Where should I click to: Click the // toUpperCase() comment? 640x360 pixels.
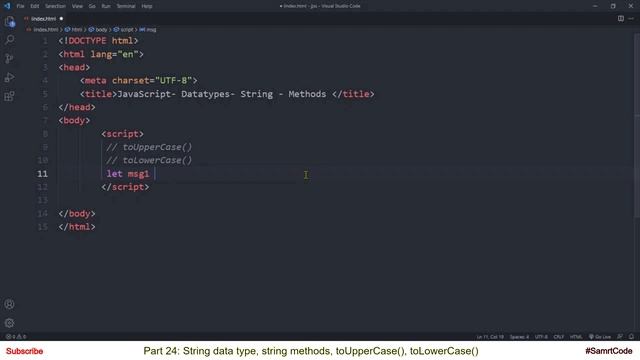tap(149, 147)
